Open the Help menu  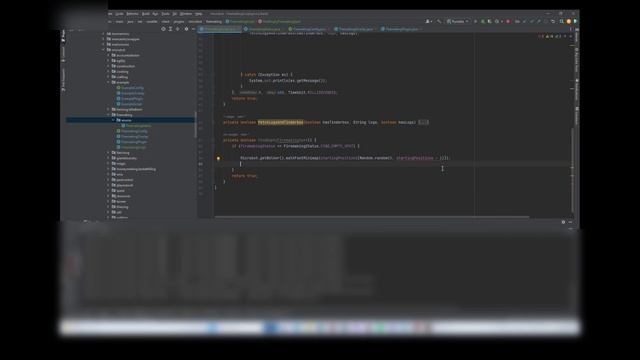pos(198,14)
